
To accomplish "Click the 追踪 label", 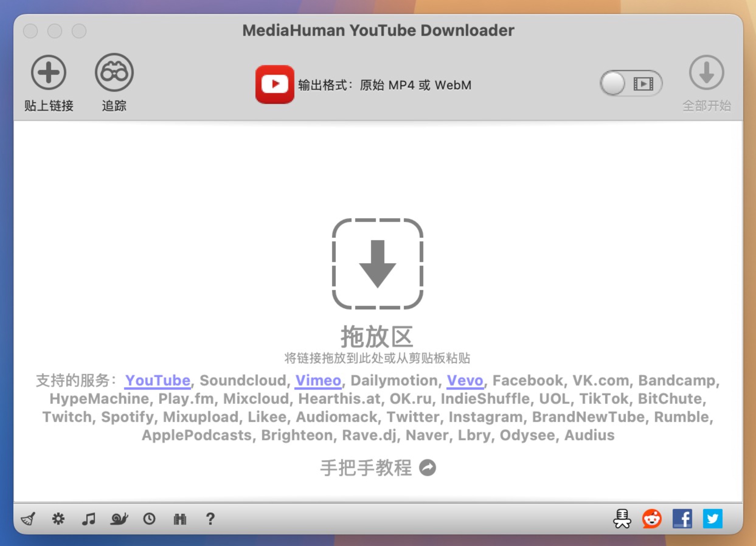I will click(114, 106).
